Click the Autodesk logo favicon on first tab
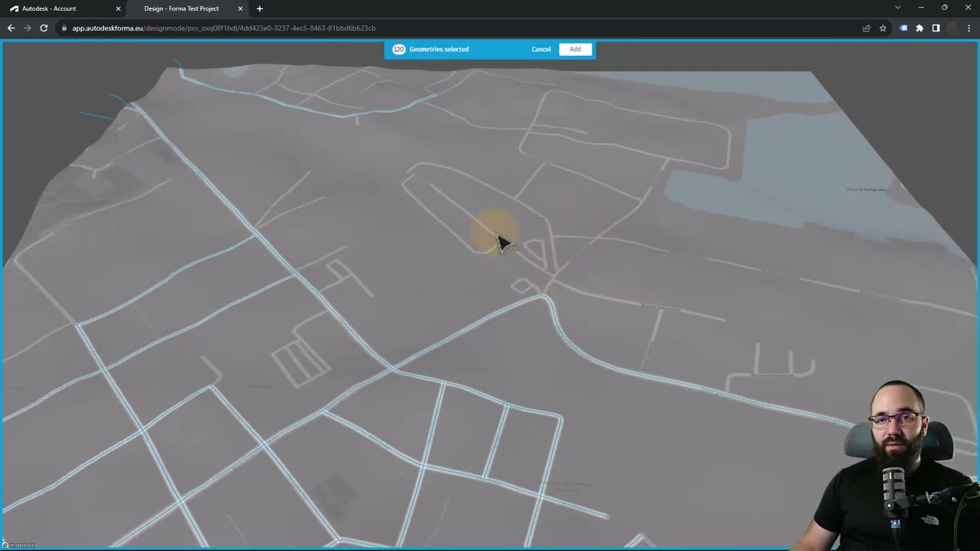 [x=15, y=8]
